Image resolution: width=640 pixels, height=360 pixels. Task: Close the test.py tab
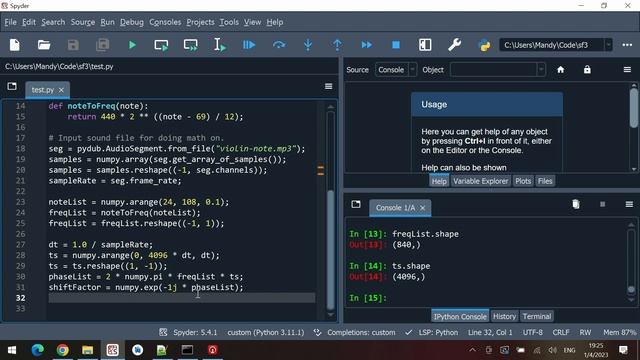point(61,90)
